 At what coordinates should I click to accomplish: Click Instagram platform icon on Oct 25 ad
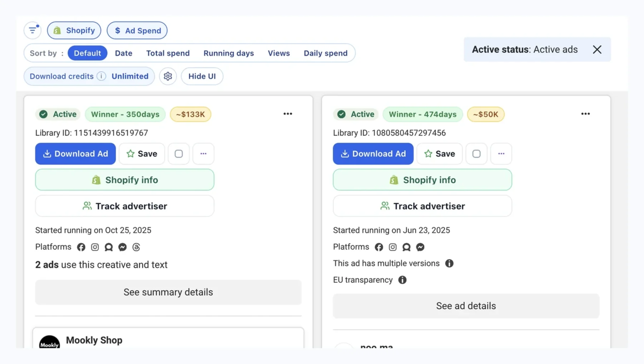(95, 247)
